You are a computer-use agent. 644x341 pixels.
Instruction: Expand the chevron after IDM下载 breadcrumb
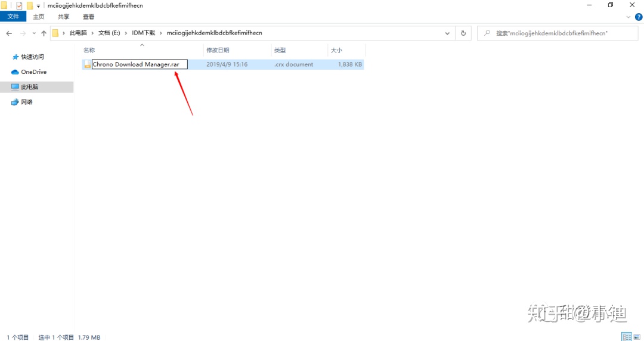(161, 33)
